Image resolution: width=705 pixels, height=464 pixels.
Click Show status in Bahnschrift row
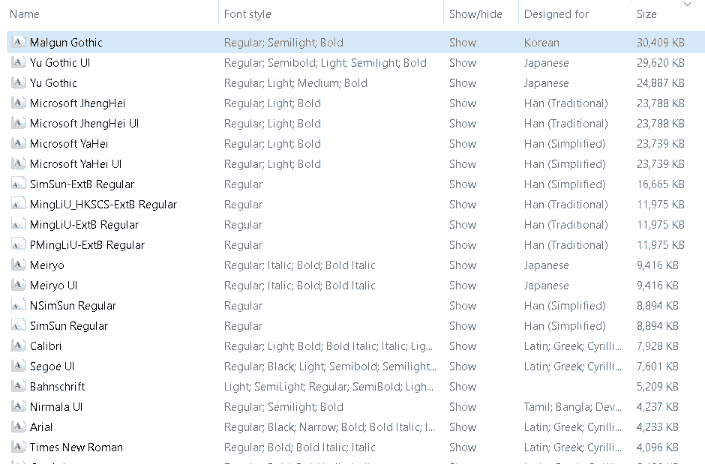(463, 387)
